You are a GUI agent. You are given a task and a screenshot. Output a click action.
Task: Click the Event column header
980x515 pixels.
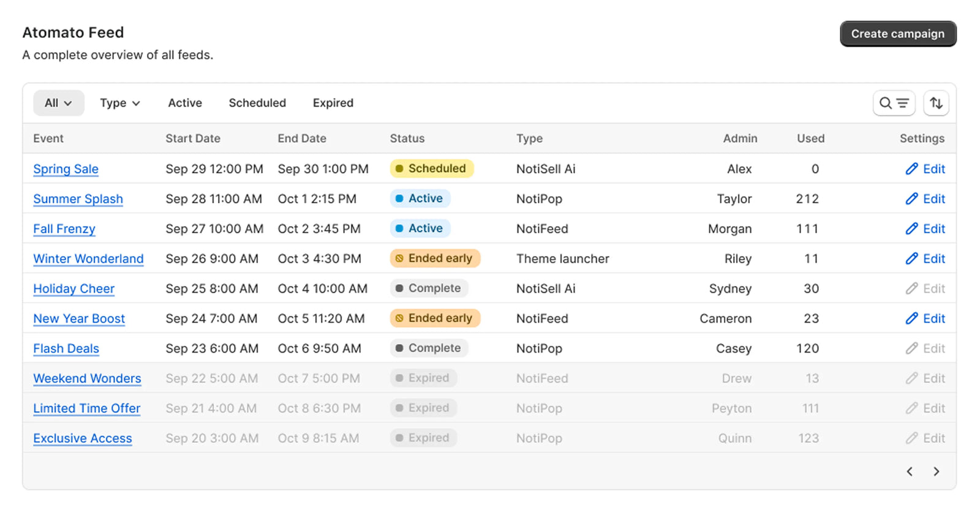coord(48,138)
